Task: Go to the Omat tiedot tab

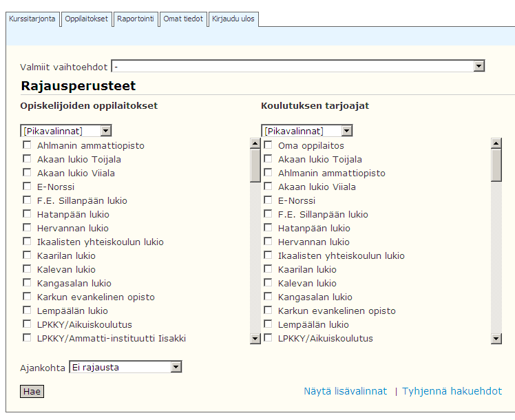Action: coord(183,19)
